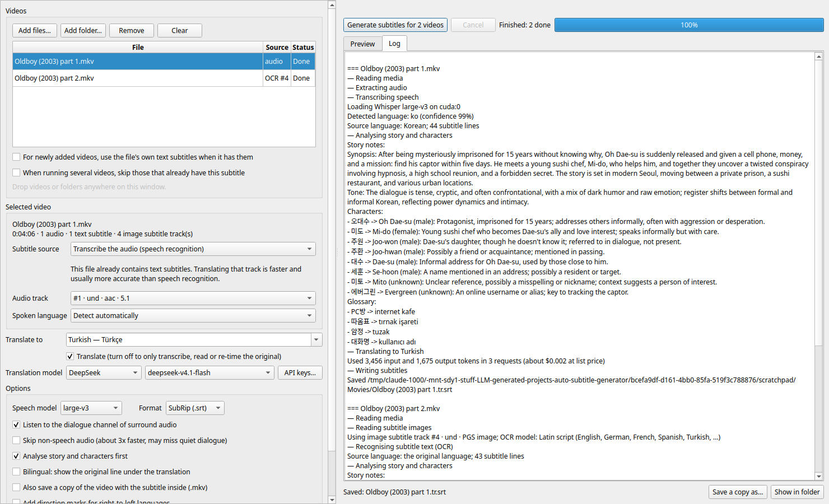The height and width of the screenshot is (504, 829).
Task: Open the Format SubRip (.srt) dropdown
Action: pos(195,408)
